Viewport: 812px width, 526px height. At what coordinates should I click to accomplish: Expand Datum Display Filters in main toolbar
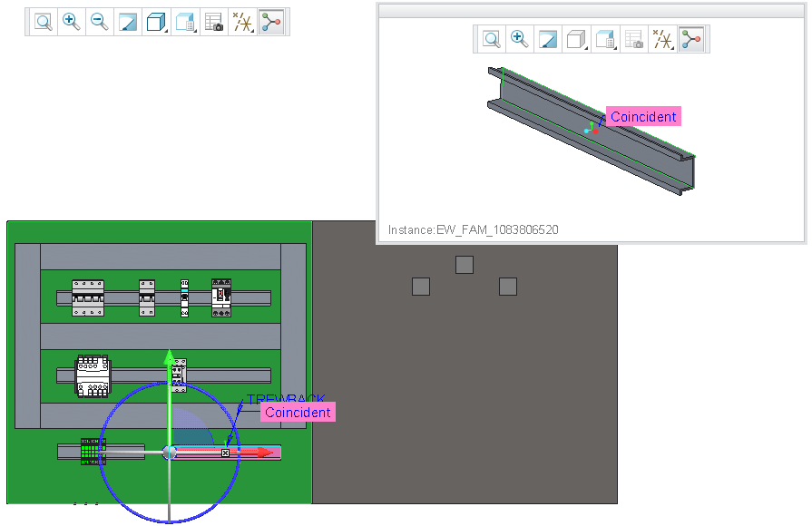click(242, 23)
